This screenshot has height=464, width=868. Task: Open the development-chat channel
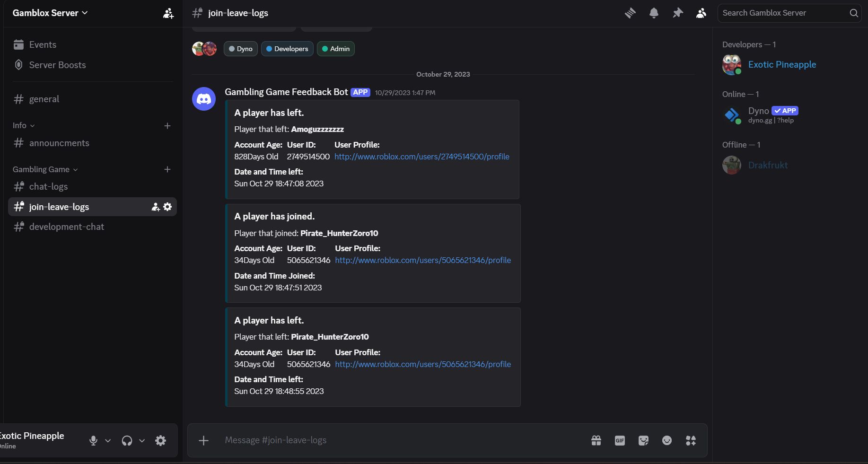pos(92,227)
